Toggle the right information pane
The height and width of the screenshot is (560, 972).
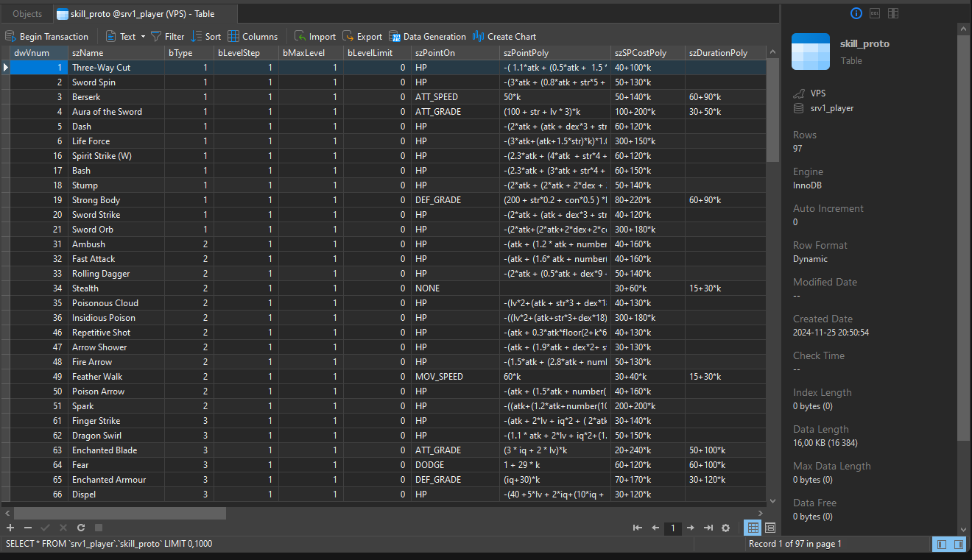959,544
